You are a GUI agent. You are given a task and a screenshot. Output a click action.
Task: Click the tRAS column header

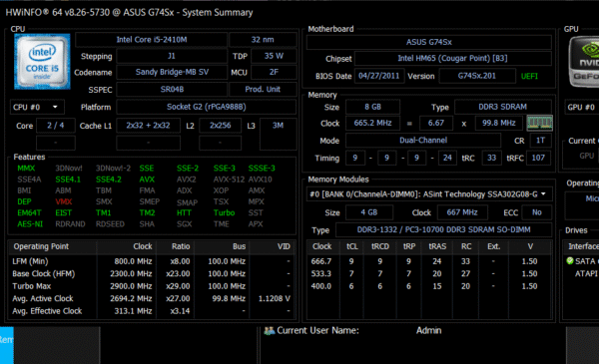(x=437, y=246)
